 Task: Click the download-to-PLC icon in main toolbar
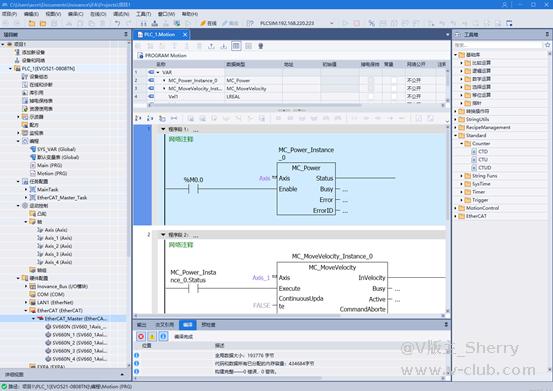pyautogui.click(x=154, y=23)
